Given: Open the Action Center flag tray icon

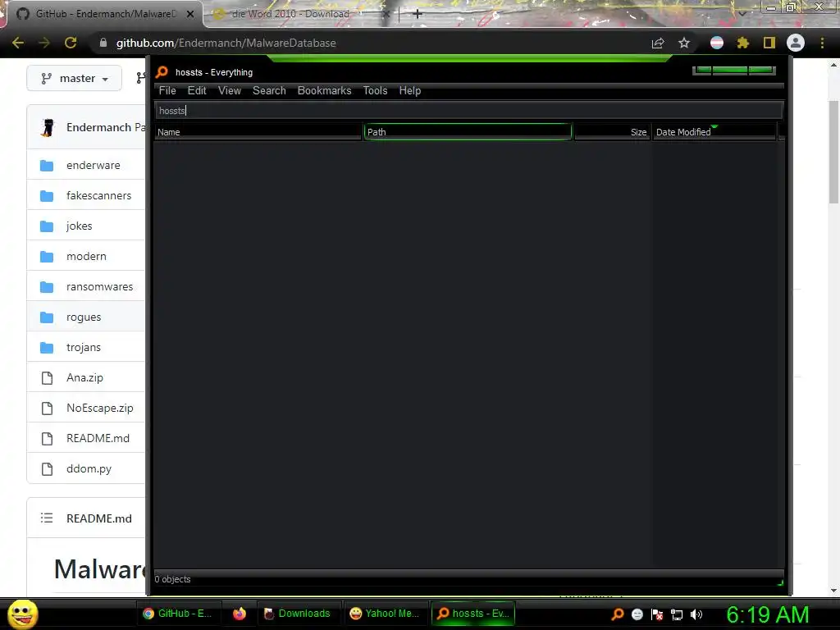Looking at the screenshot, I should tap(657, 614).
